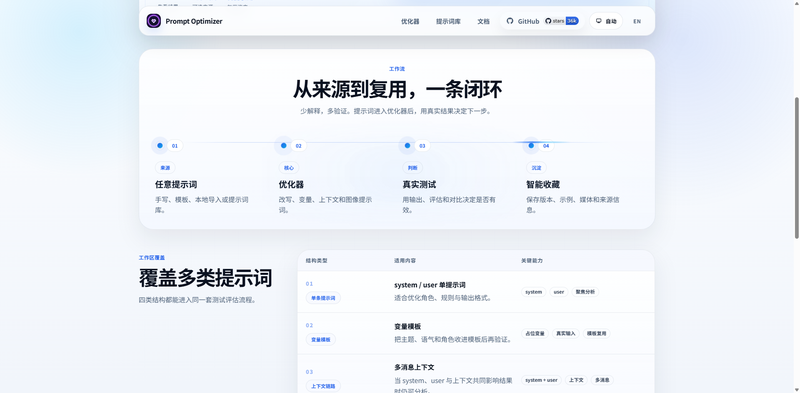This screenshot has width=800, height=393.
Task: Click the Prompt Optimizer brand name
Action: click(194, 21)
